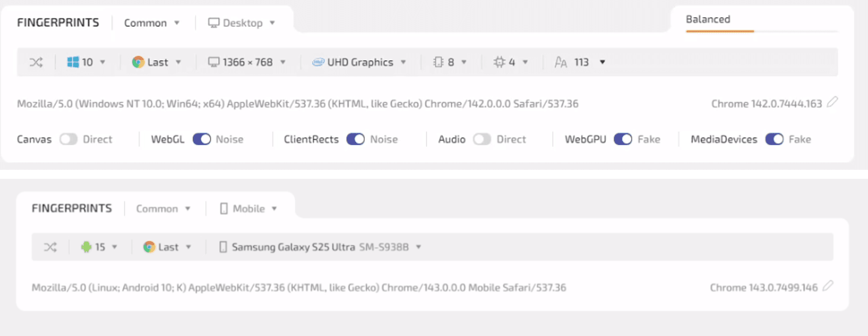Click the mobile FINGERPRINTS heading

tap(72, 208)
